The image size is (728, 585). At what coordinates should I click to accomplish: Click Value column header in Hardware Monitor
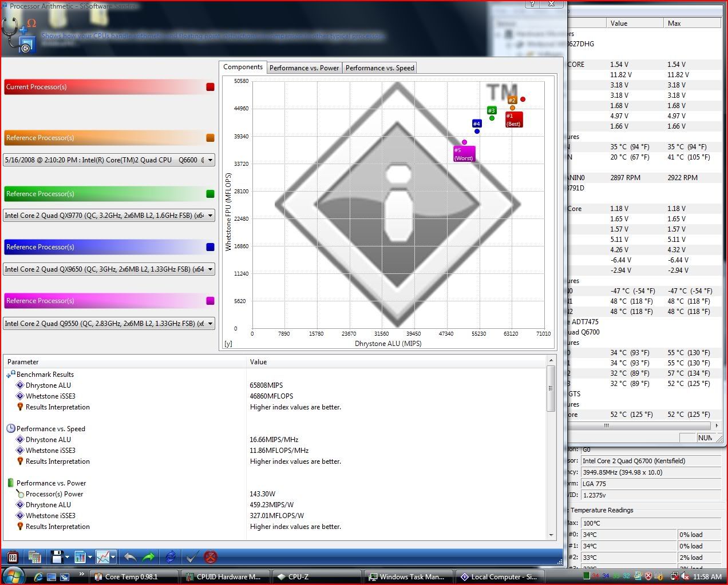coord(634,23)
